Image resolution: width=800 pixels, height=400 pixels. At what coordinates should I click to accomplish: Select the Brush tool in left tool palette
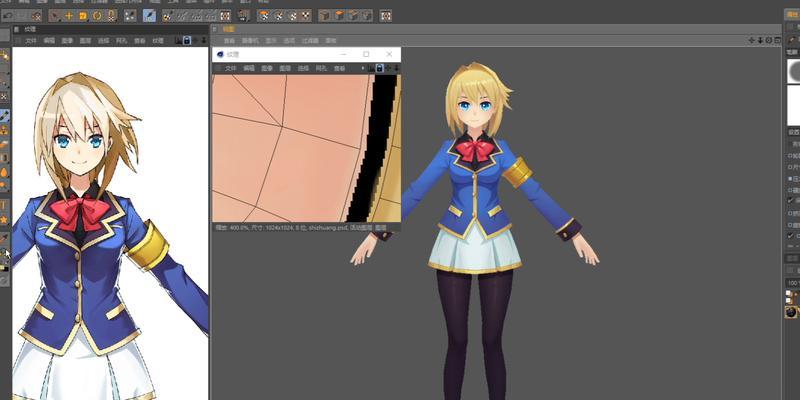click(x=5, y=115)
